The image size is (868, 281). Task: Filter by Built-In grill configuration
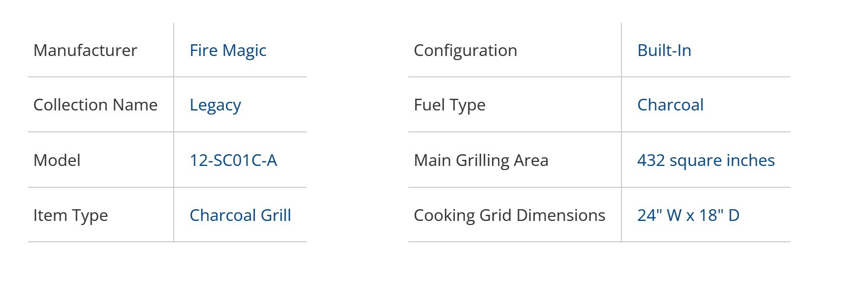point(664,50)
